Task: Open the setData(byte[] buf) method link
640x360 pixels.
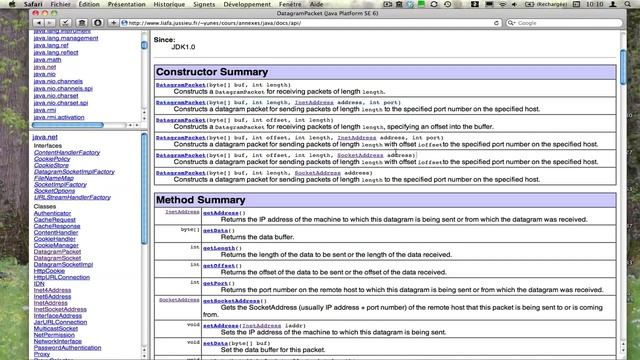Action: [x=216, y=343]
